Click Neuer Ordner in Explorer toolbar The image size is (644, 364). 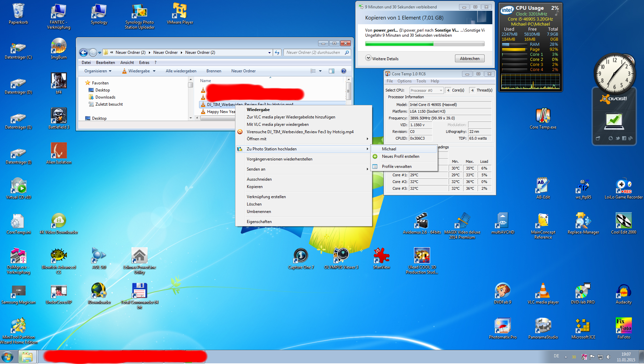[x=243, y=71]
